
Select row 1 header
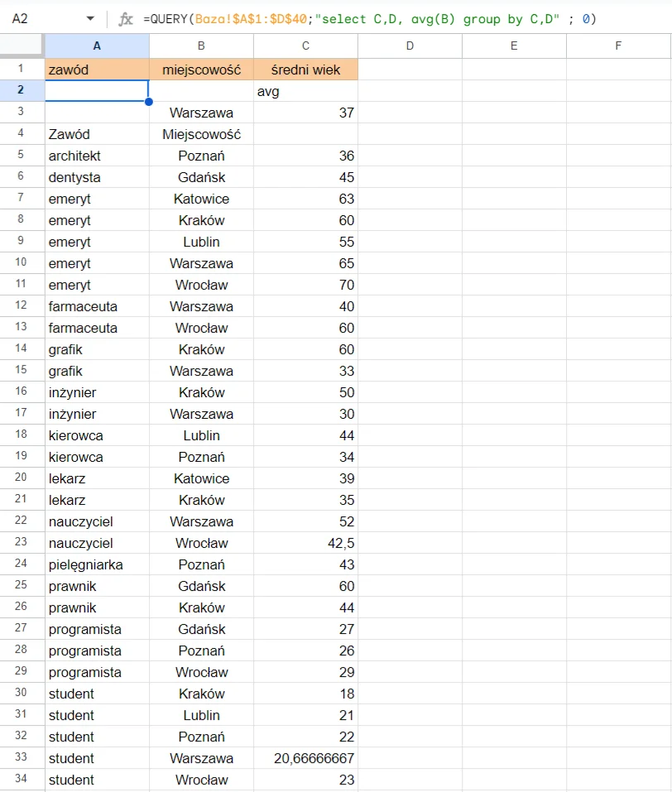(x=22, y=70)
